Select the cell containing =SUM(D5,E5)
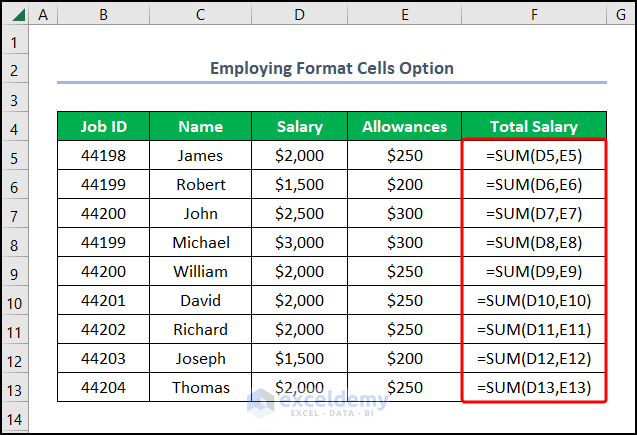This screenshot has width=637, height=435. click(x=533, y=156)
